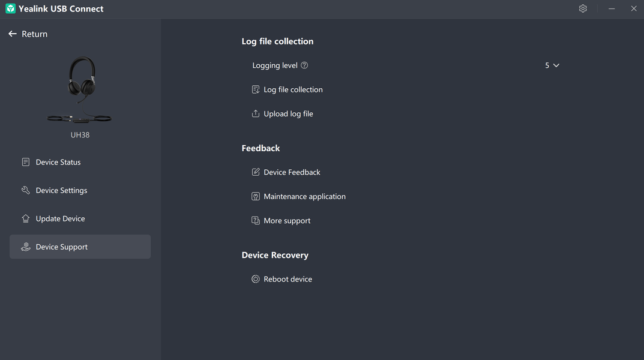
Task: Click the More support icon
Action: pos(256,221)
